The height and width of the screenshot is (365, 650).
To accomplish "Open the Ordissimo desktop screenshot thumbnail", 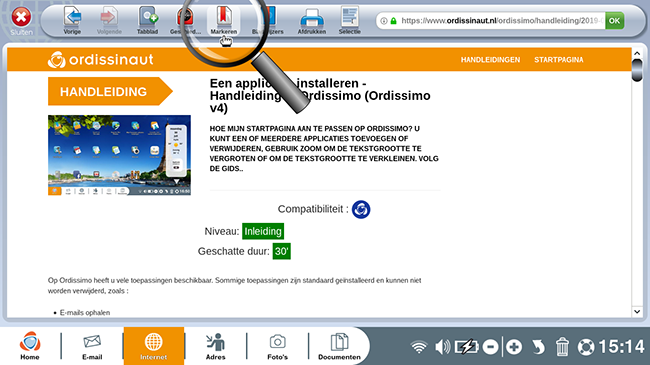I will (119, 155).
